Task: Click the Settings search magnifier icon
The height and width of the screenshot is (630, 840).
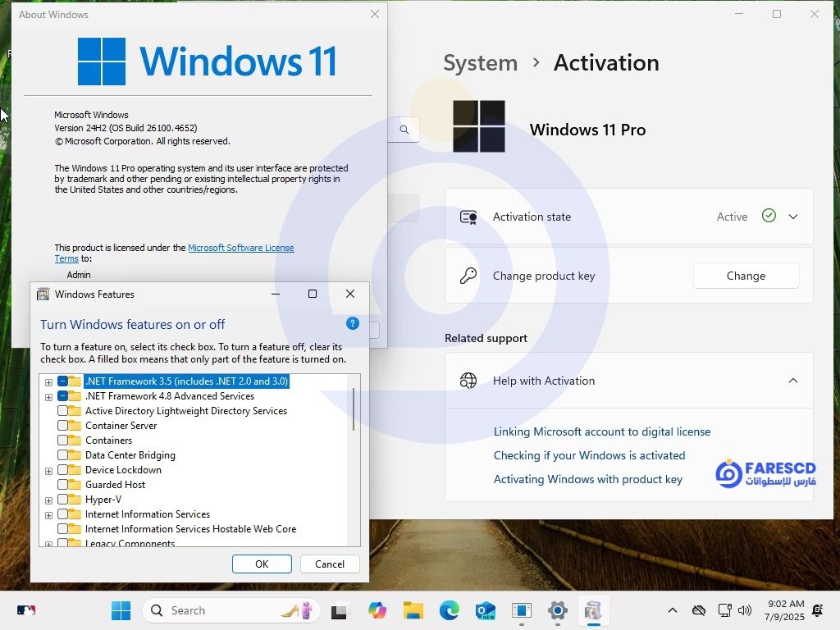Action: pyautogui.click(x=404, y=130)
